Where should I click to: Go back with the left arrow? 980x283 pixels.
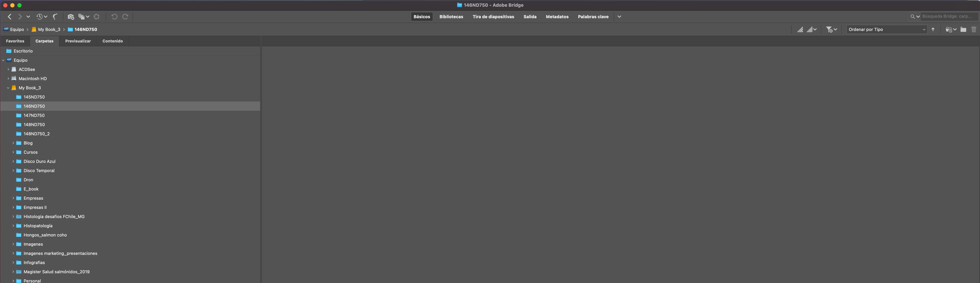(x=10, y=16)
